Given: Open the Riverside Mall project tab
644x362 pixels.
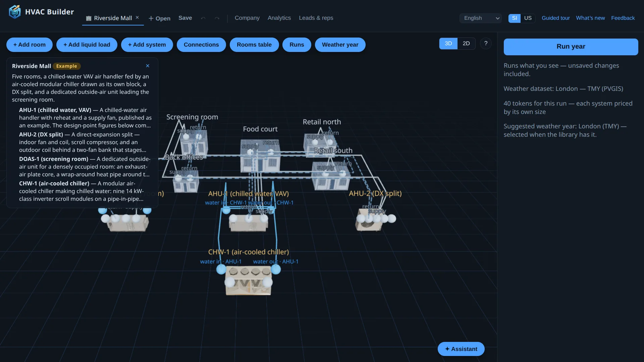Looking at the screenshot, I should point(113,18).
